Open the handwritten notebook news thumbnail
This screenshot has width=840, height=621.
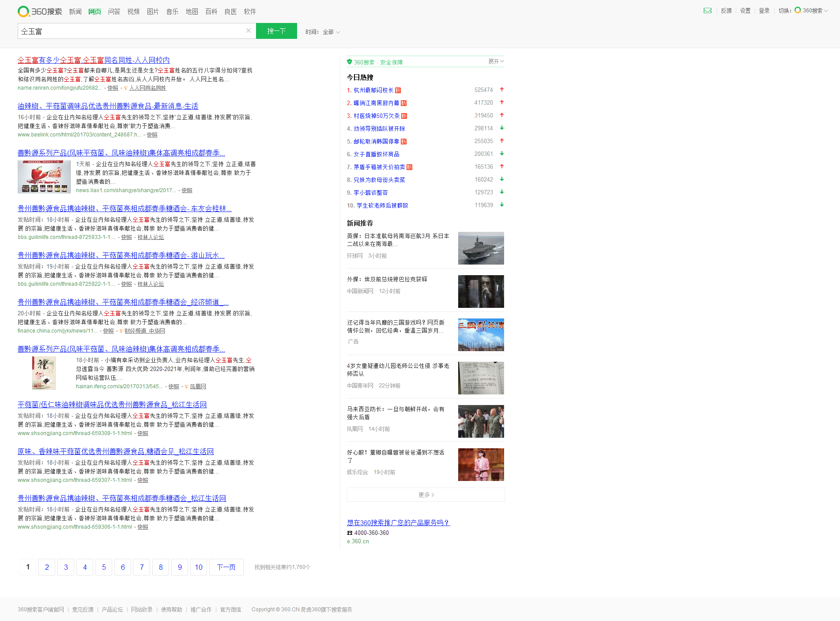[x=481, y=378]
